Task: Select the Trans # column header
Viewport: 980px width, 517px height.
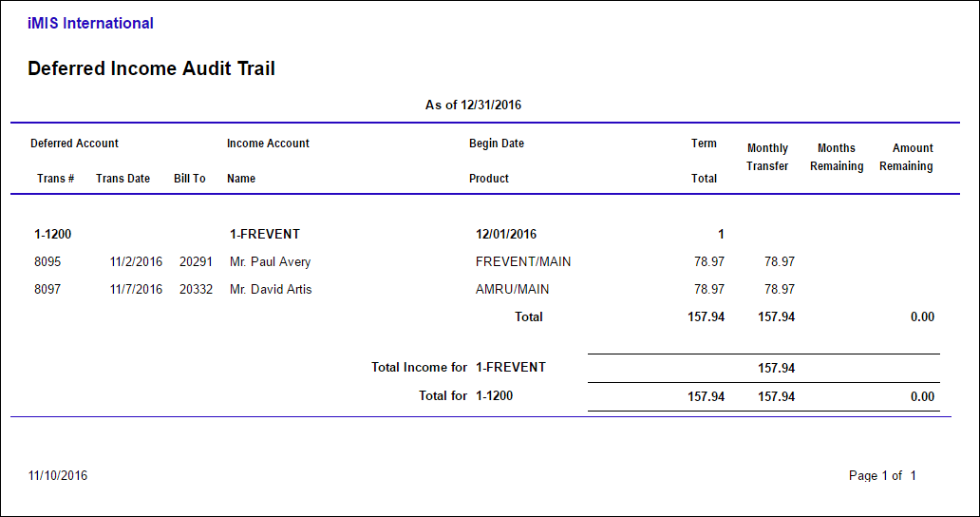Action: tap(56, 178)
